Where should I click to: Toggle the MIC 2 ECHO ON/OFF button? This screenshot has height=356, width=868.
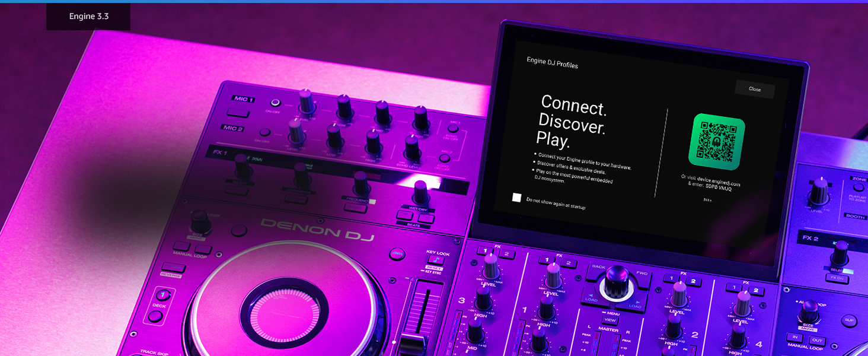click(444, 158)
